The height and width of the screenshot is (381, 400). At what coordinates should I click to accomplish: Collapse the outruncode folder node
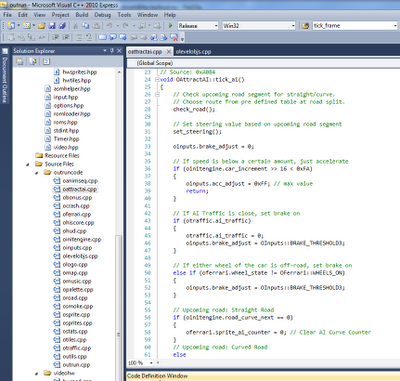(x=37, y=172)
